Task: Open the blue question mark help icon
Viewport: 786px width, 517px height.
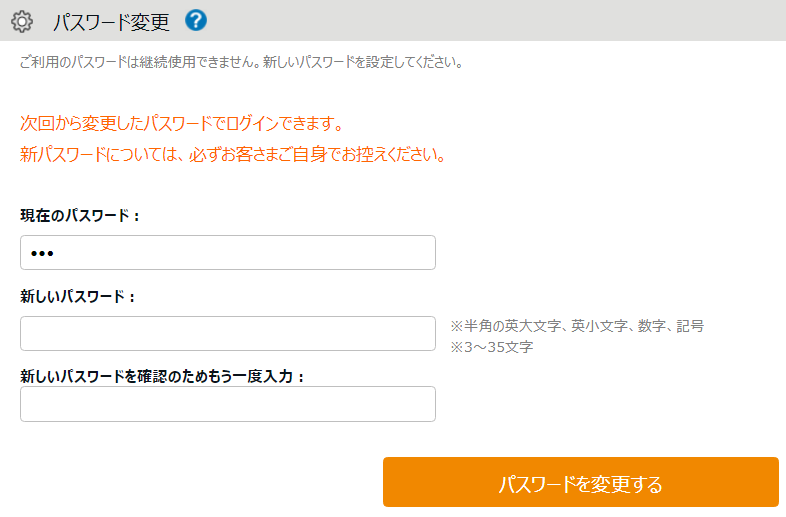Action: [x=196, y=20]
